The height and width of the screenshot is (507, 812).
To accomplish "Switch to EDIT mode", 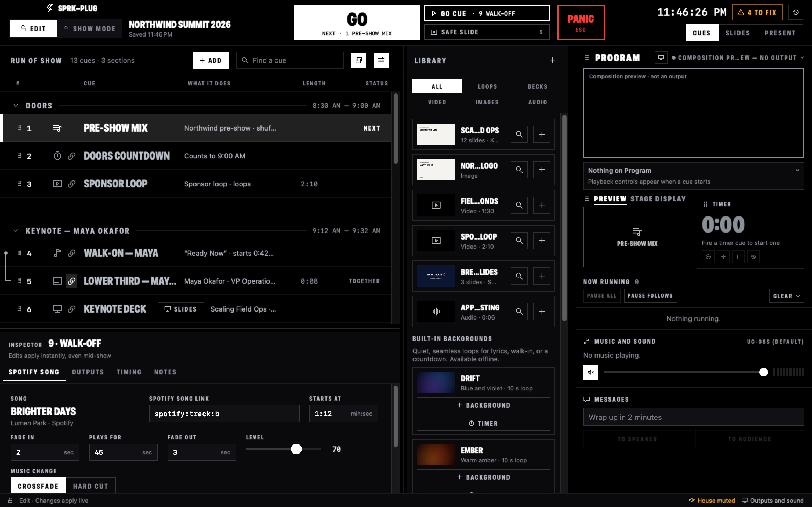I will [x=33, y=29].
